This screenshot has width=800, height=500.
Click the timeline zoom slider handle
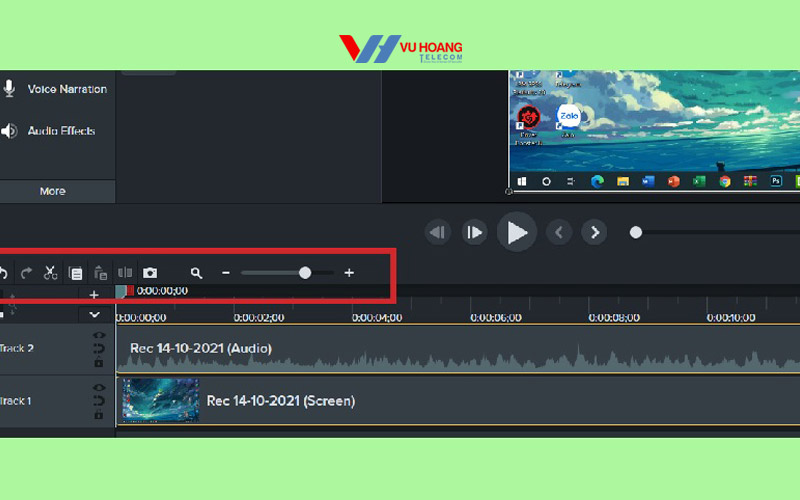(x=305, y=273)
